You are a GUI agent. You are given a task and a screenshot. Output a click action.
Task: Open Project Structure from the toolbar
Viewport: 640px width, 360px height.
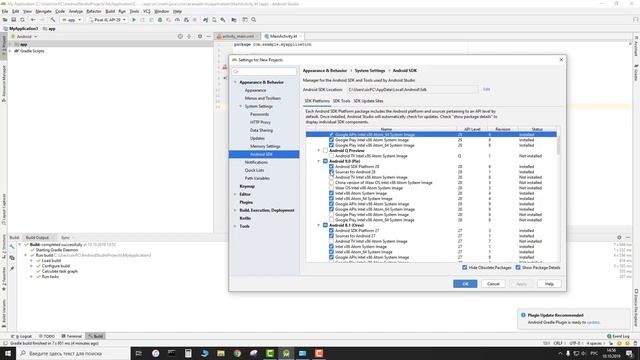click(x=234, y=20)
